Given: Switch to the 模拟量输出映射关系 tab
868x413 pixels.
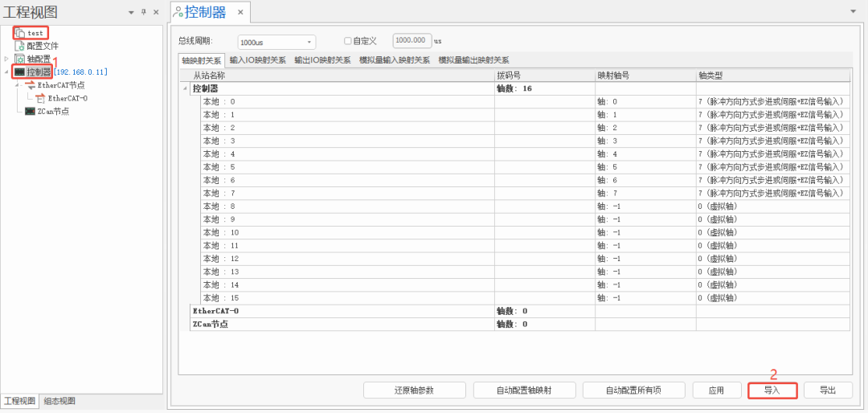Looking at the screenshot, I should pos(474,60).
